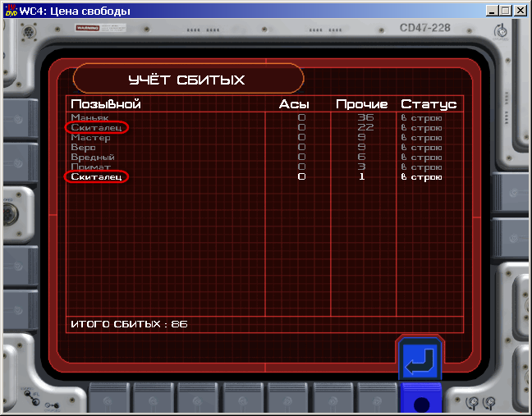532x416 pixels.
Task: Click the value 6 in Вредный's row
Action: click(362, 157)
